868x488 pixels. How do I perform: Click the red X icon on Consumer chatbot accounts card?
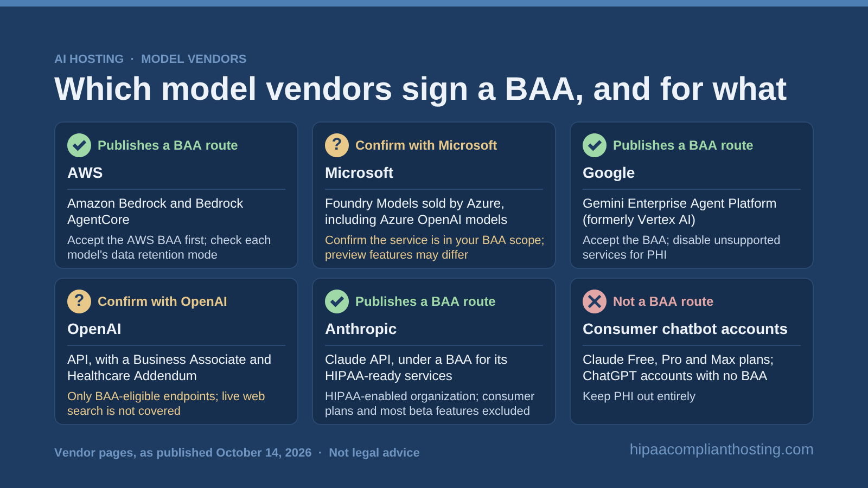click(x=595, y=301)
